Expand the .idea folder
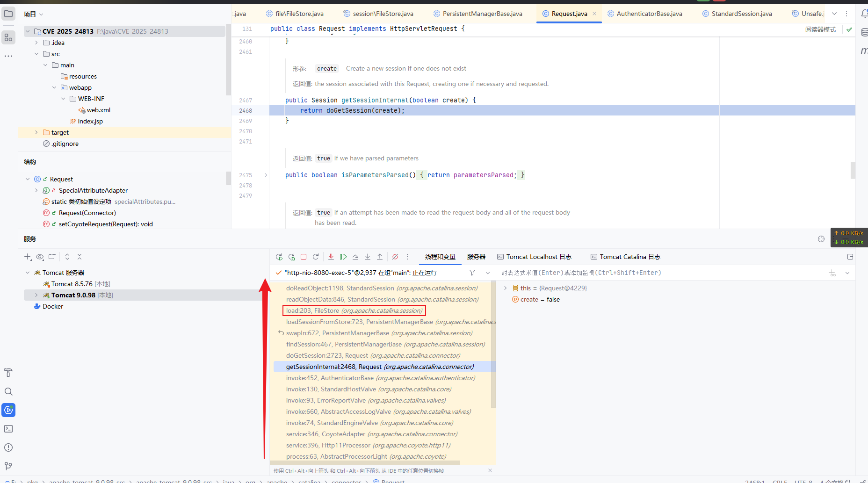Screen dimensions: 868x483 pos(36,43)
